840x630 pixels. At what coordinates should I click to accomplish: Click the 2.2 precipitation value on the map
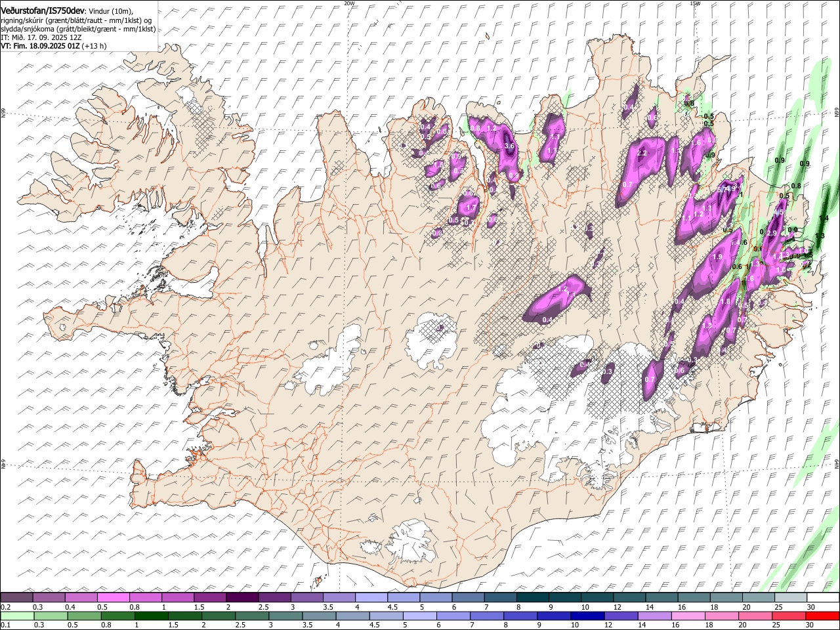[642, 153]
